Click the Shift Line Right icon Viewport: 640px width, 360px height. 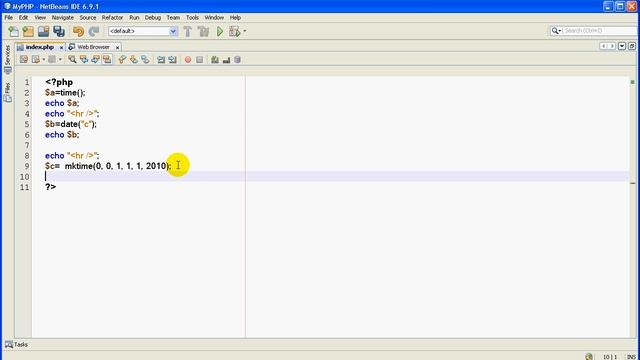[x=172, y=60]
